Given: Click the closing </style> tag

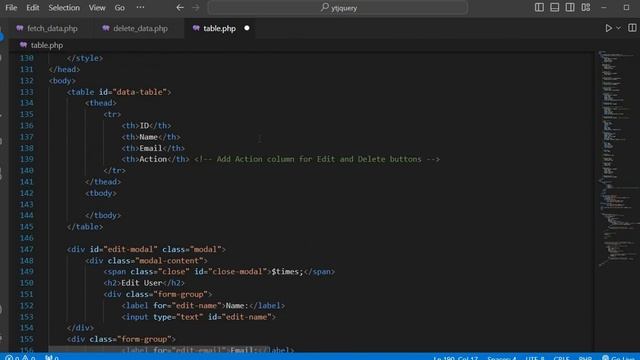Looking at the screenshot, I should 85,58.
